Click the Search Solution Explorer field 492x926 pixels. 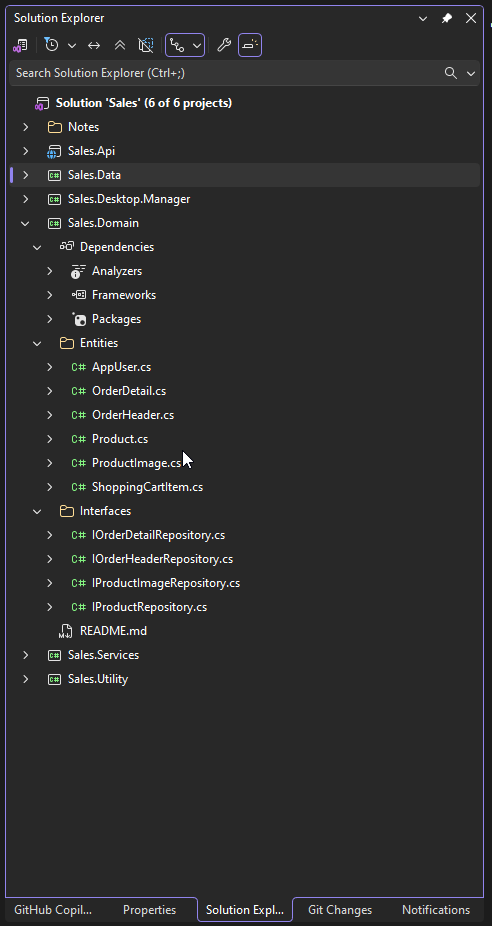(x=227, y=73)
